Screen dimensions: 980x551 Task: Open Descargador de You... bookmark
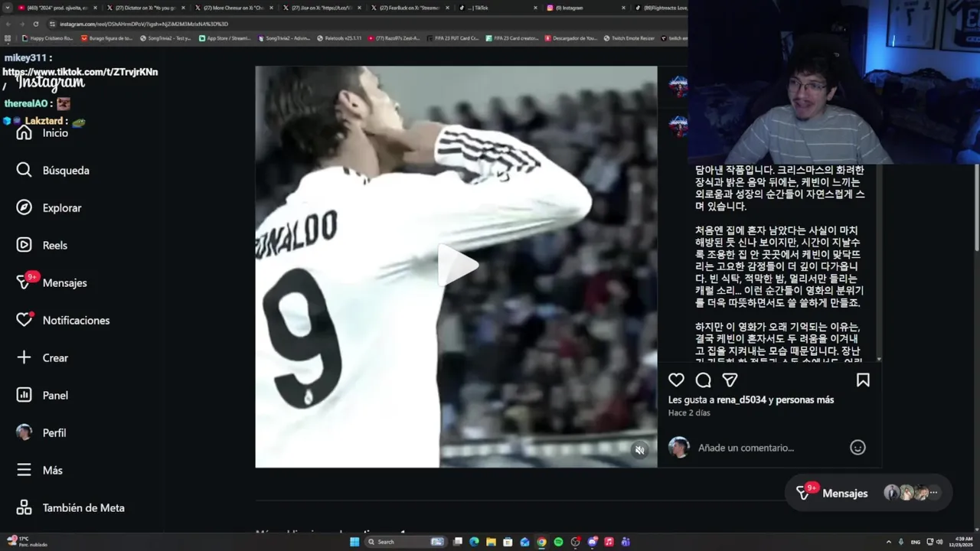click(x=571, y=38)
